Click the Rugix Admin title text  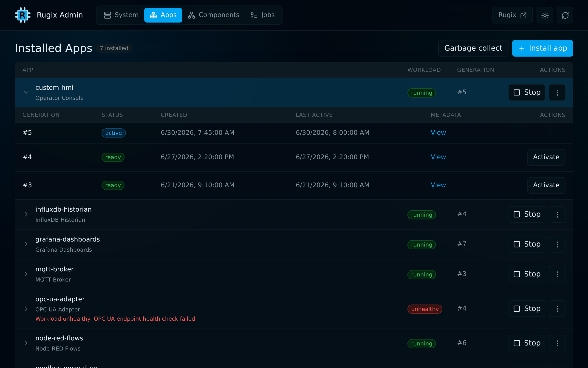point(60,15)
